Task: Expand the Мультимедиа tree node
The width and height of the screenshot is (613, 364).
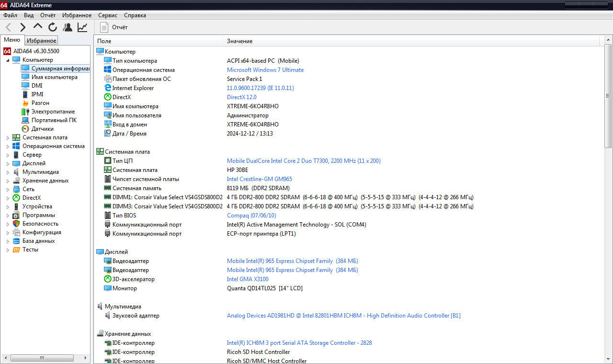Action: point(8,172)
